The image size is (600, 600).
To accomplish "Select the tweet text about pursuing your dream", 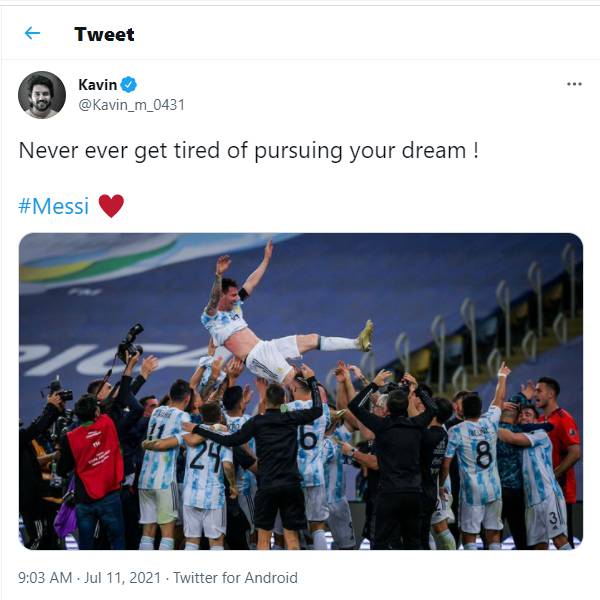I will point(248,151).
